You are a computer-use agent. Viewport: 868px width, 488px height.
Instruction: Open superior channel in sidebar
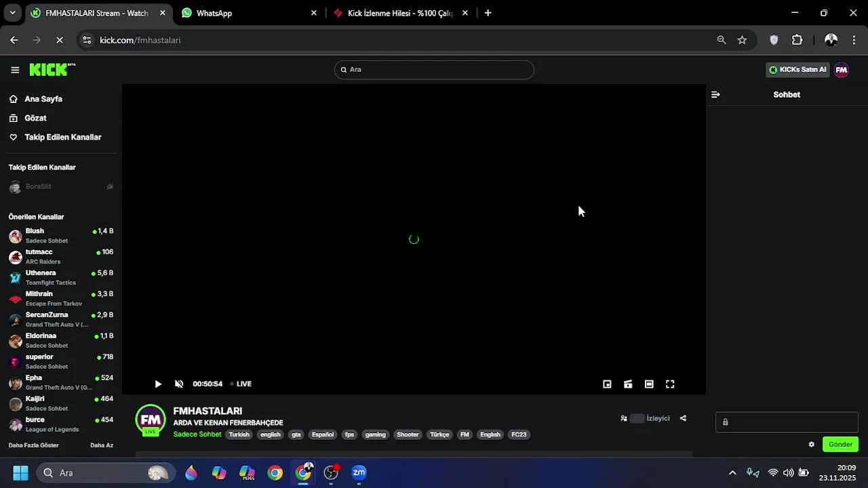61,362
